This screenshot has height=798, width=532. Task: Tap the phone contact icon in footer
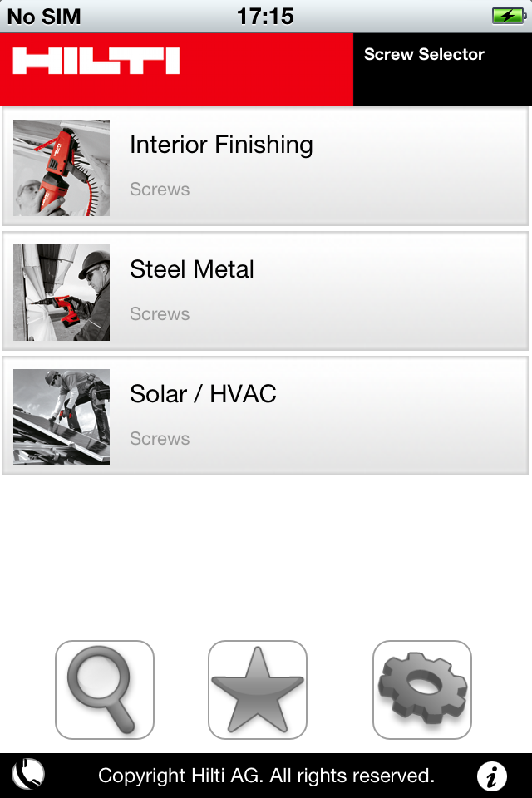point(28,775)
